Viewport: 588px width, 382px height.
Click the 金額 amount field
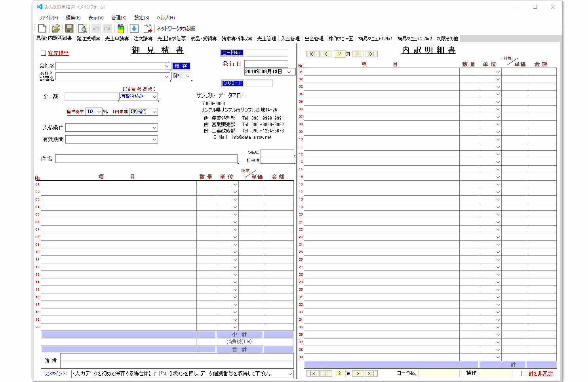click(x=91, y=96)
